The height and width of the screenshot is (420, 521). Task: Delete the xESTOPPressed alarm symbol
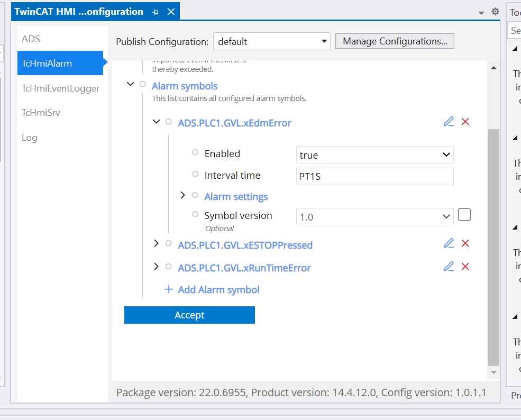click(x=465, y=243)
